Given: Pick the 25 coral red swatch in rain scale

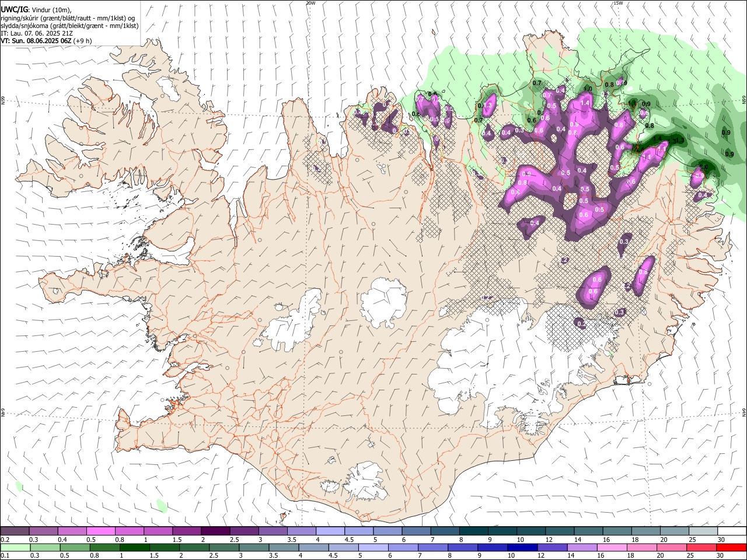Looking at the screenshot, I should pyautogui.click(x=701, y=547).
